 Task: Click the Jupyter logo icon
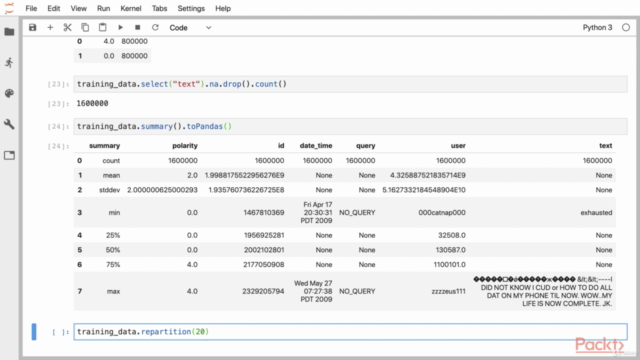(x=9, y=8)
